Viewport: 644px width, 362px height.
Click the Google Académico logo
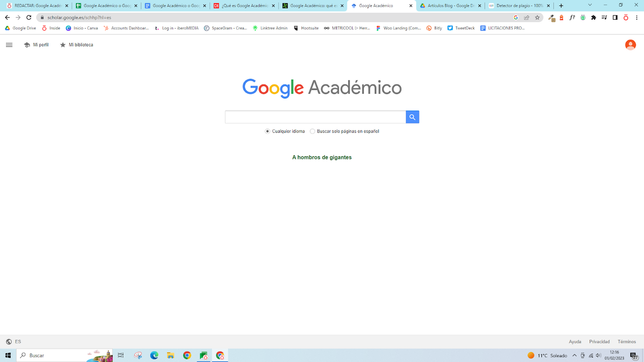click(x=322, y=88)
